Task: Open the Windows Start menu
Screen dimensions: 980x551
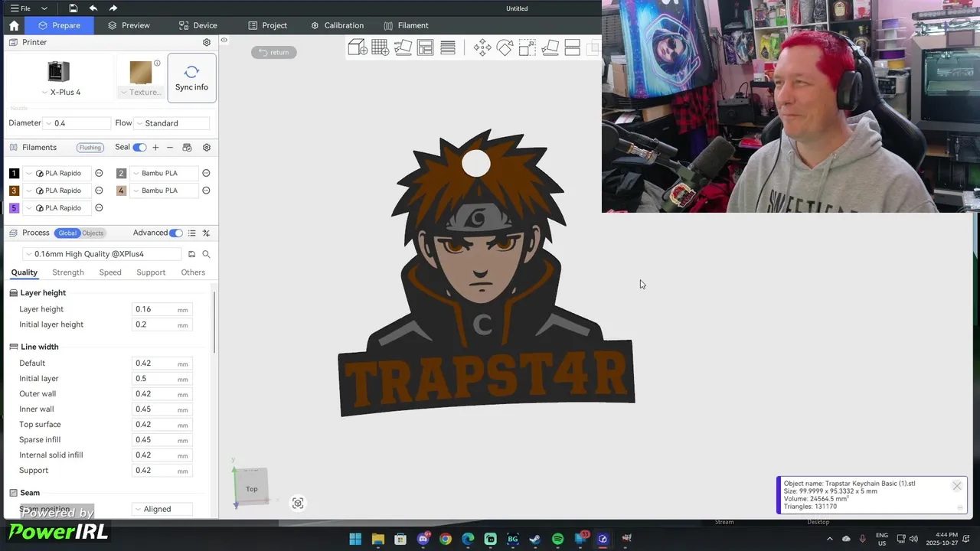Action: click(x=355, y=539)
